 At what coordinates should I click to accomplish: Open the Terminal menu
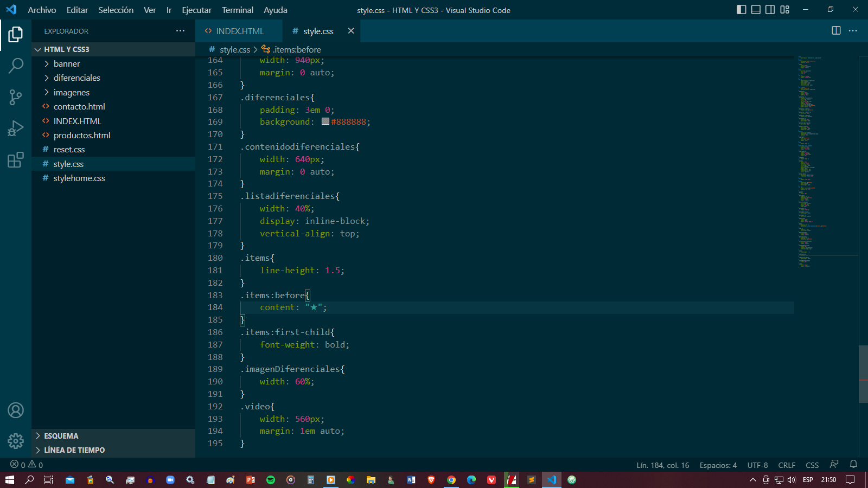click(237, 10)
